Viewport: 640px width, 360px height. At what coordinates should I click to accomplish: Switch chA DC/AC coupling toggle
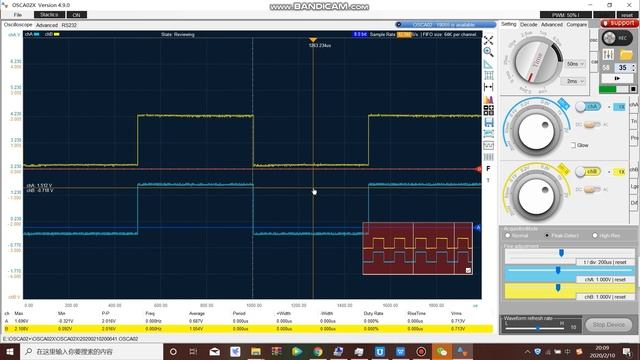coord(592,124)
